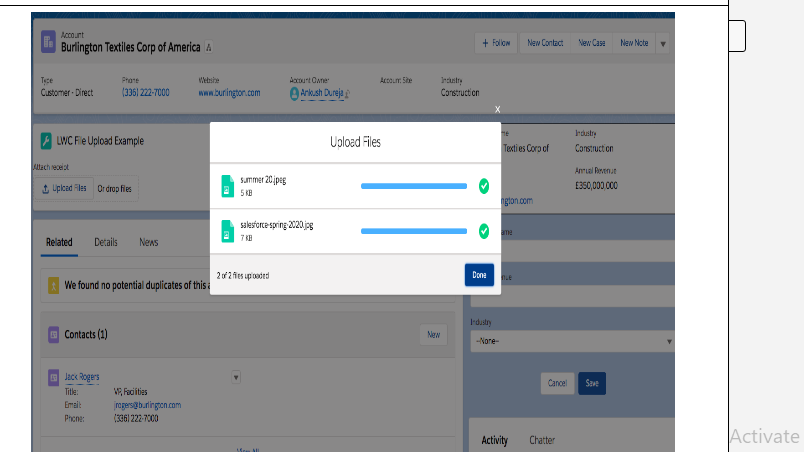Image resolution: width=804 pixels, height=452 pixels.
Task: Open the Industry dropdown showing --None--
Action: click(571, 341)
